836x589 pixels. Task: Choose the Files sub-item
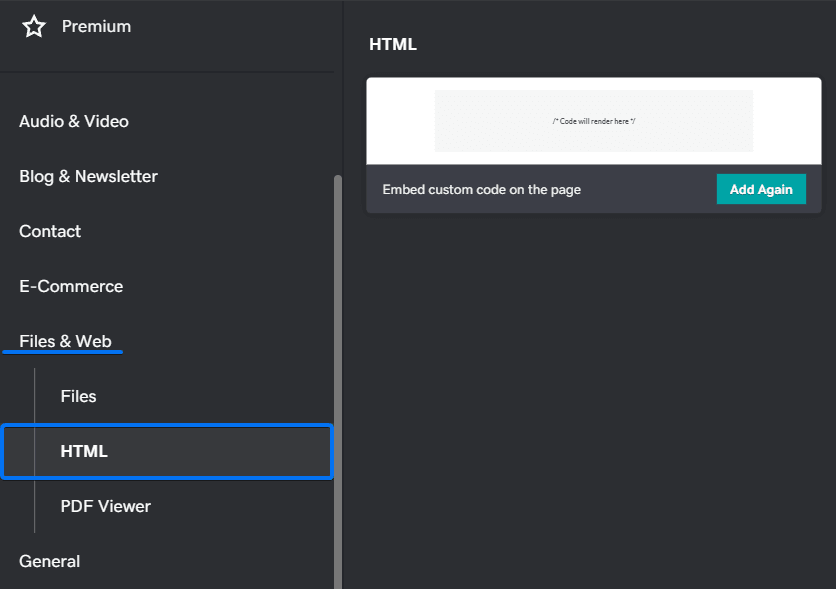tap(78, 396)
